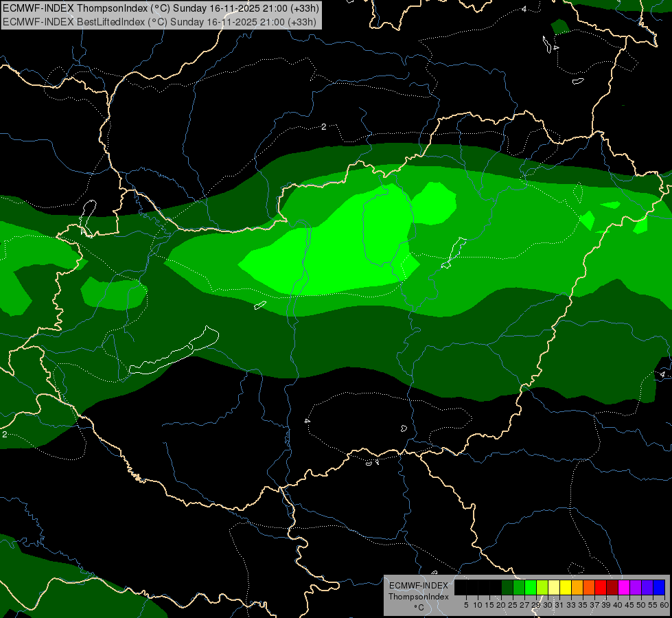The image size is (672, 618).
Task: Select the yellow-green 29–30 legend swatch
Action: click(542, 587)
